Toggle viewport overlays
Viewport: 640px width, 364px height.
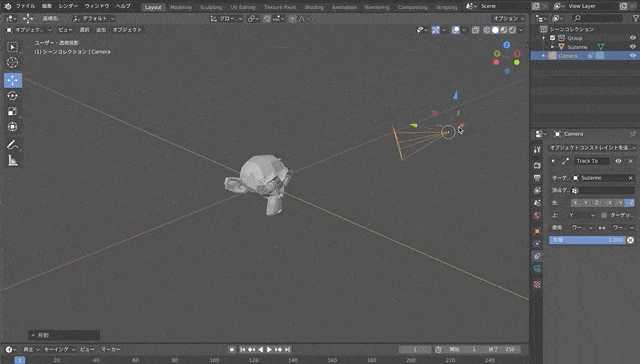[x=456, y=30]
